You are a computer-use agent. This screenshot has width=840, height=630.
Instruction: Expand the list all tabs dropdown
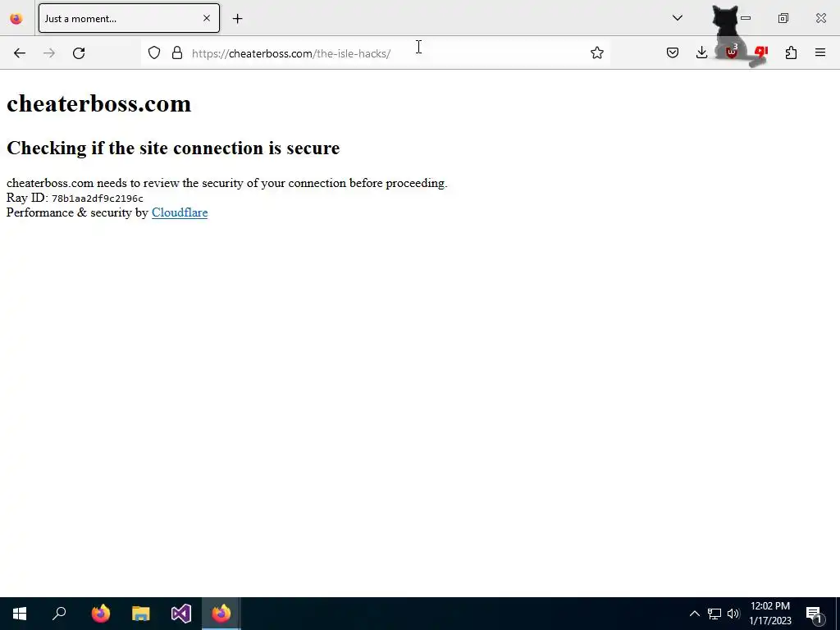coord(677,18)
